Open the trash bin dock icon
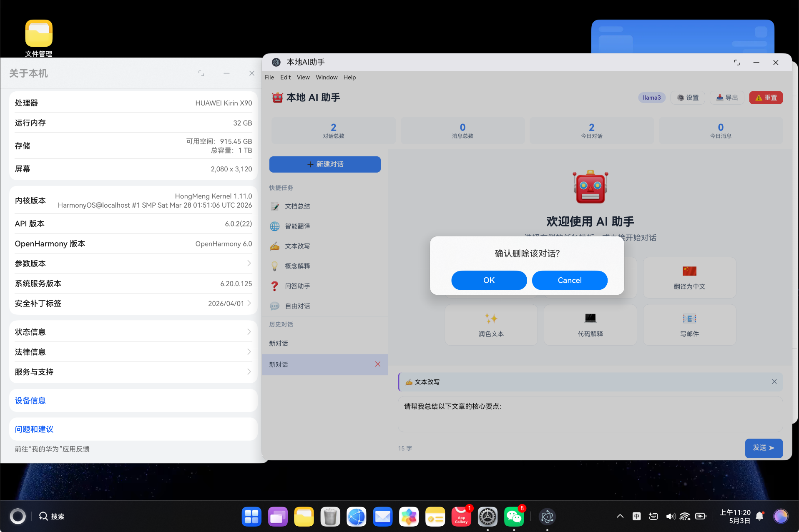The width and height of the screenshot is (799, 532). [x=330, y=517]
